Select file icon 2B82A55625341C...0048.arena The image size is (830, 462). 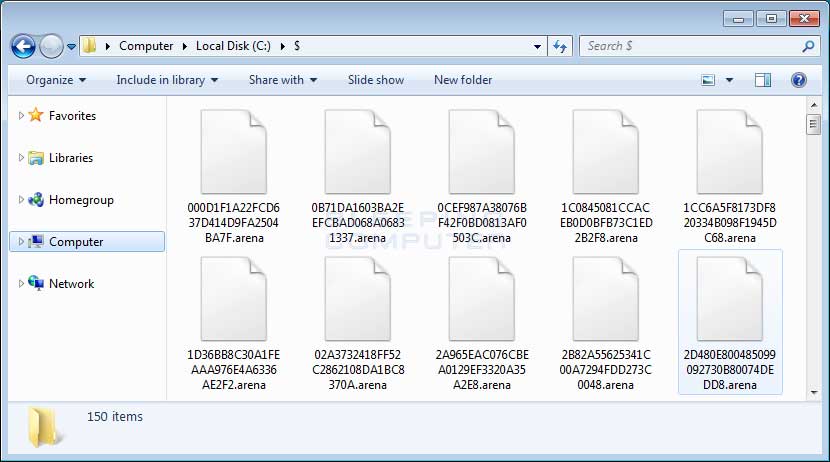pos(606,299)
